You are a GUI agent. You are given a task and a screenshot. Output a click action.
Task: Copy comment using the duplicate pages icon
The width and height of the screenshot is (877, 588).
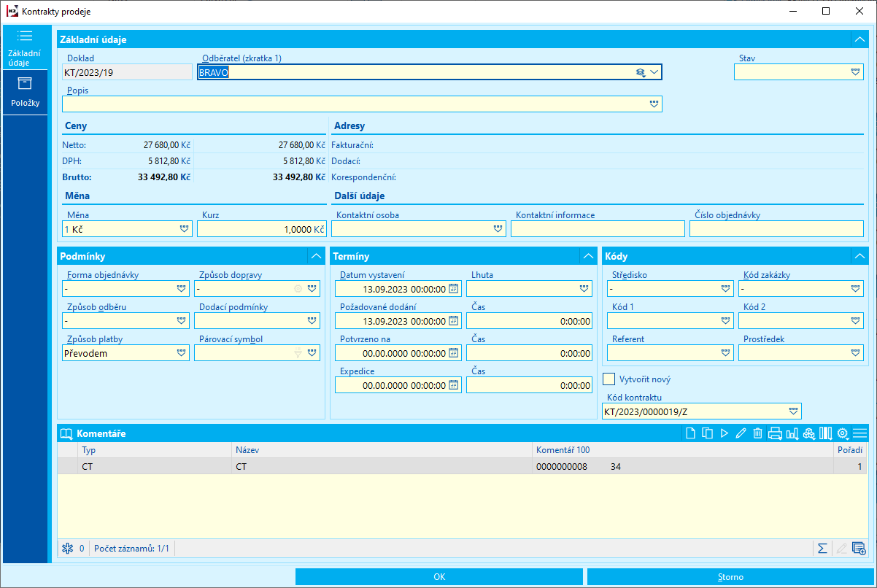pyautogui.click(x=707, y=433)
